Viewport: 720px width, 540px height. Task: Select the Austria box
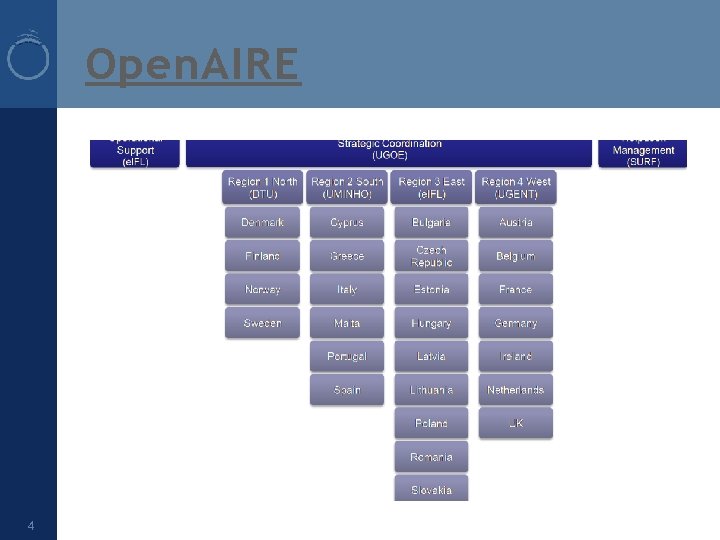[516, 222]
